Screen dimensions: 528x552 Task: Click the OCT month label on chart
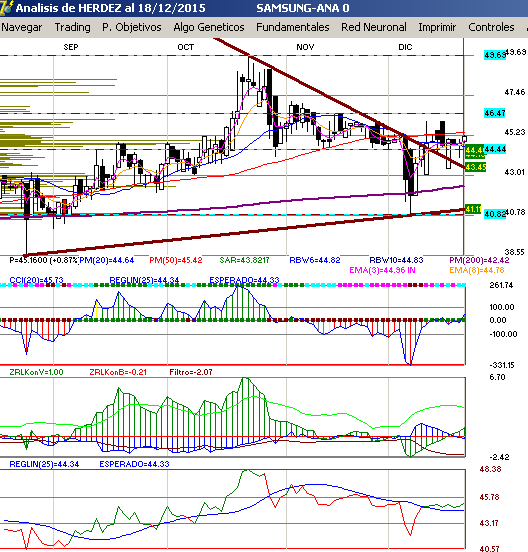[x=186, y=47]
